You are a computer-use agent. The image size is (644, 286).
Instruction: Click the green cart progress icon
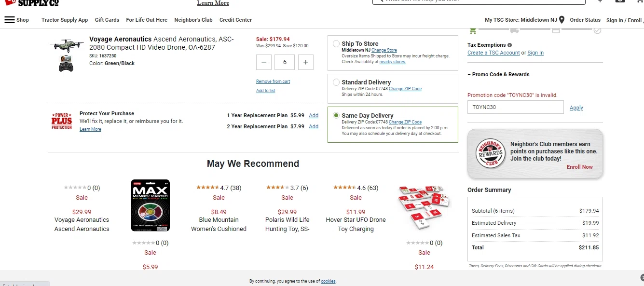[x=473, y=31]
